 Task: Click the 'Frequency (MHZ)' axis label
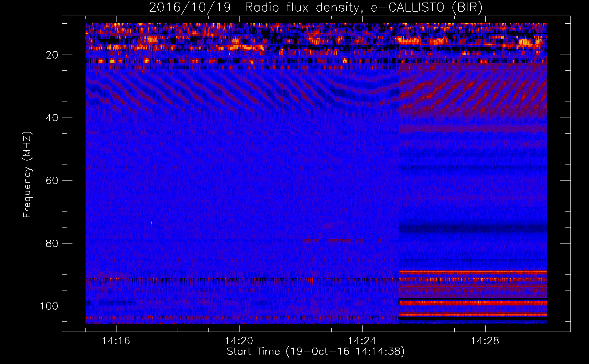click(x=27, y=175)
